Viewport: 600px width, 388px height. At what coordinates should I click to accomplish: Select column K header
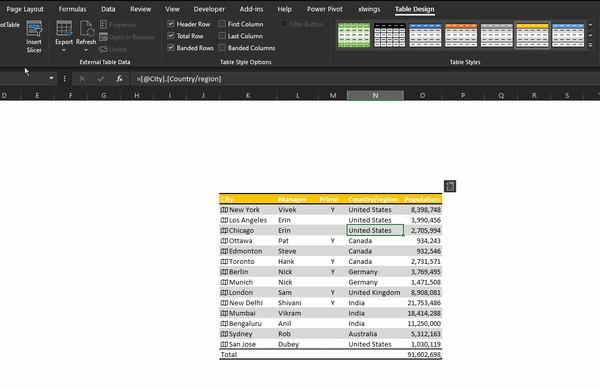click(x=248, y=95)
